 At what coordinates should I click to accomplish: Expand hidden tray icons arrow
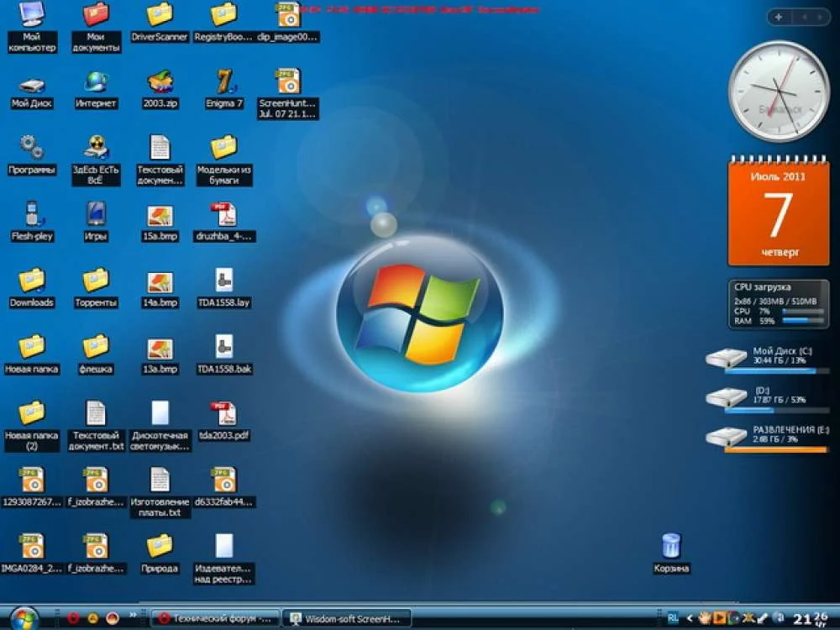click(x=690, y=618)
